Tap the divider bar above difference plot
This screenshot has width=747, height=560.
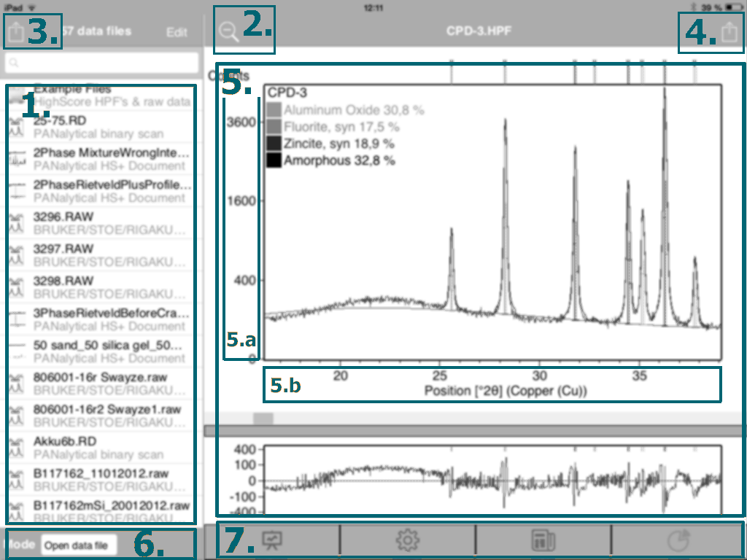475,431
